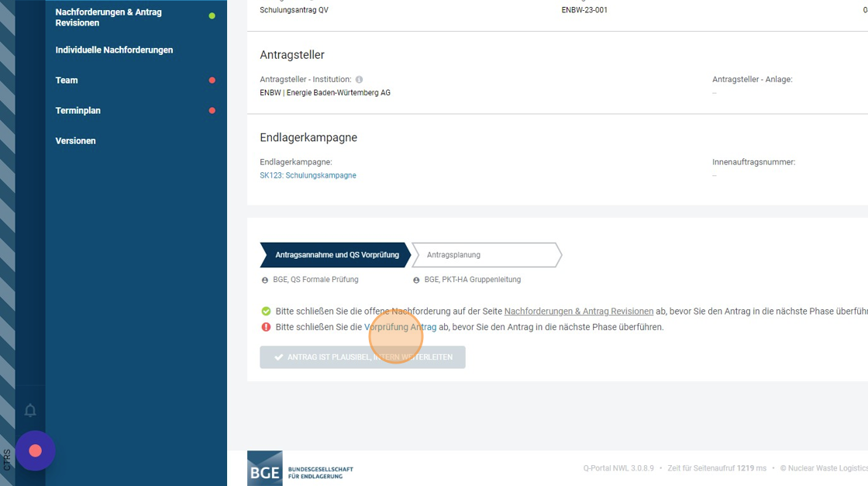The height and width of the screenshot is (486, 868).
Task: Open the Versionen section
Action: pos(75,141)
